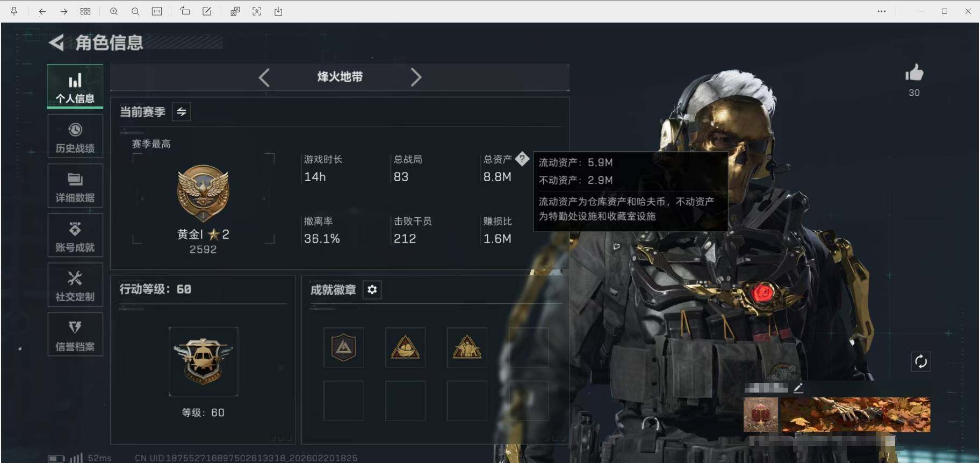The image size is (980, 463).
Task: Click the player avatar thumbnail
Action: pyautogui.click(x=761, y=415)
